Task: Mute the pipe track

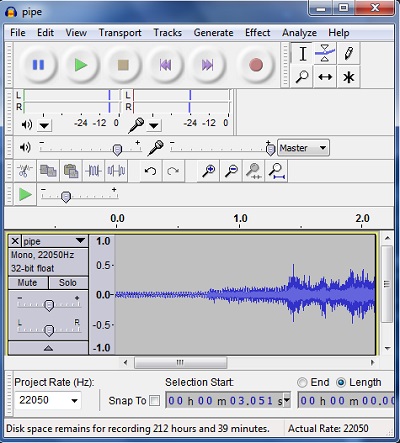Action: point(28,283)
